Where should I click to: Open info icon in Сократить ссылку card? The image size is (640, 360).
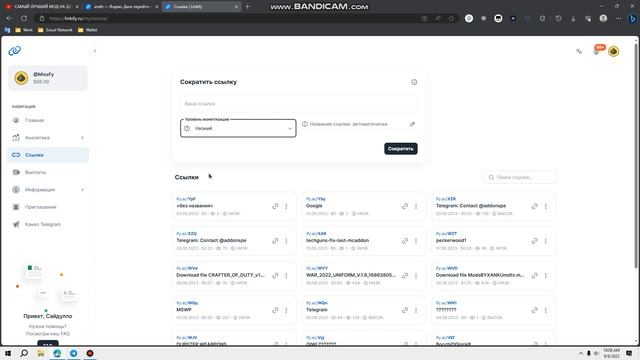tap(414, 82)
